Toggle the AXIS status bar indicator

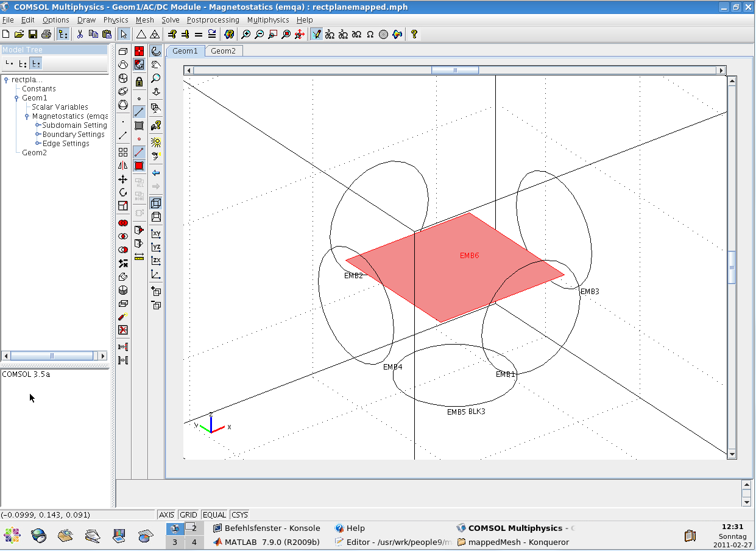coord(166,514)
